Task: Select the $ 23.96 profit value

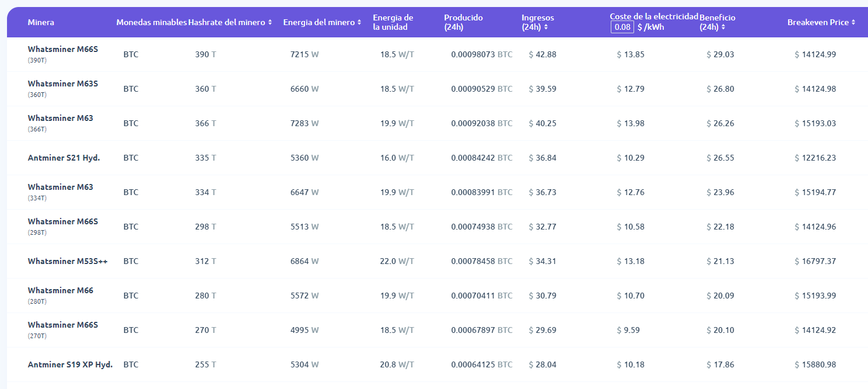Action: pos(720,192)
